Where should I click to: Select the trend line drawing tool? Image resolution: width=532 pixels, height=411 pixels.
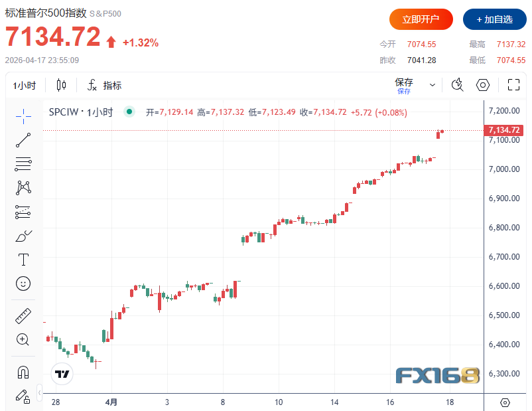23,139
